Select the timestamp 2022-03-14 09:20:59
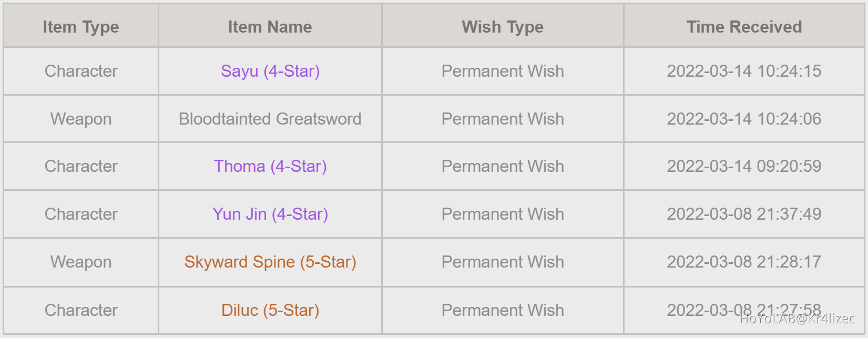This screenshot has width=868, height=338. 744,166
